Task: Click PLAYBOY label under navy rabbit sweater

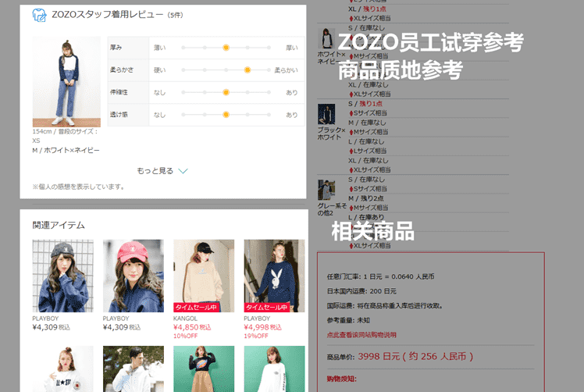Action: pyautogui.click(x=257, y=319)
